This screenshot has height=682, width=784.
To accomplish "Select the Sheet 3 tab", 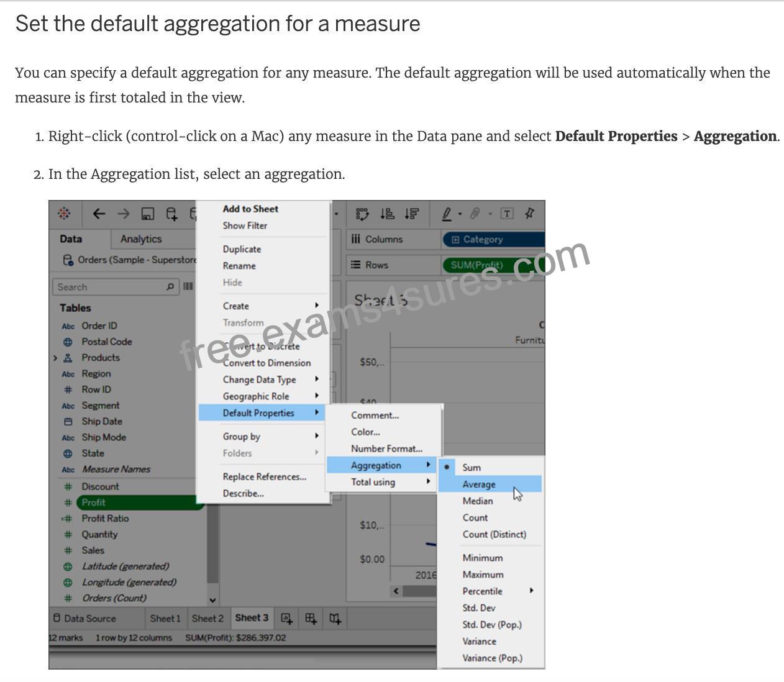I will [x=252, y=618].
